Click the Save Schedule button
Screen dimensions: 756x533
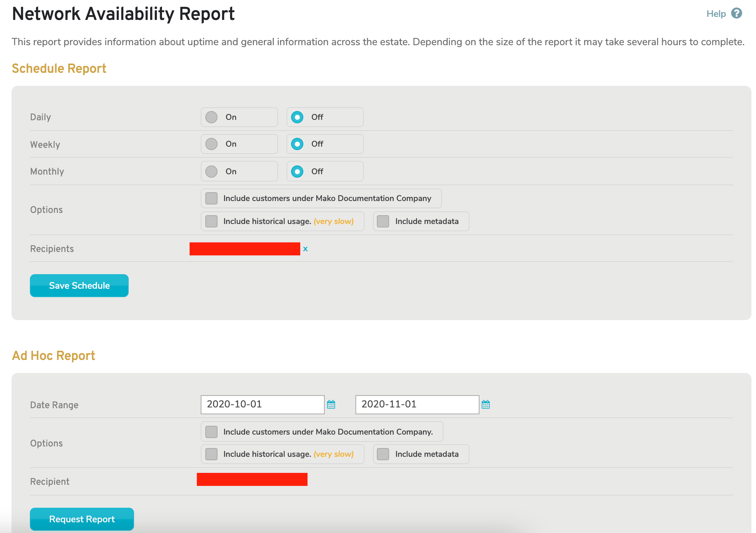click(79, 285)
